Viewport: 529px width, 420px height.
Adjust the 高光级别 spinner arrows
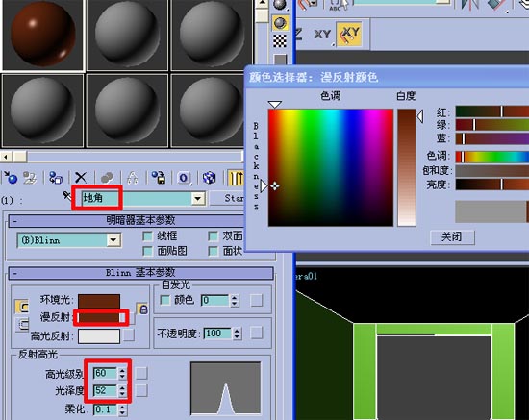(122, 373)
